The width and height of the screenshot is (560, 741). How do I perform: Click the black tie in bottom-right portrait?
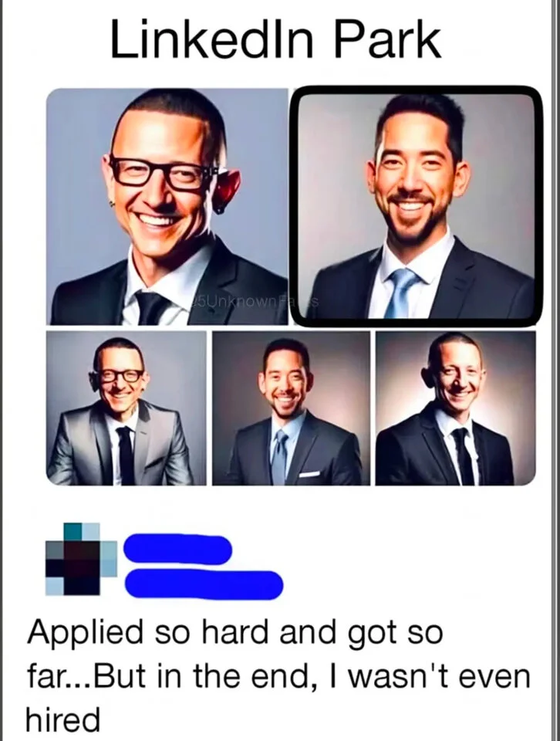[x=464, y=455]
